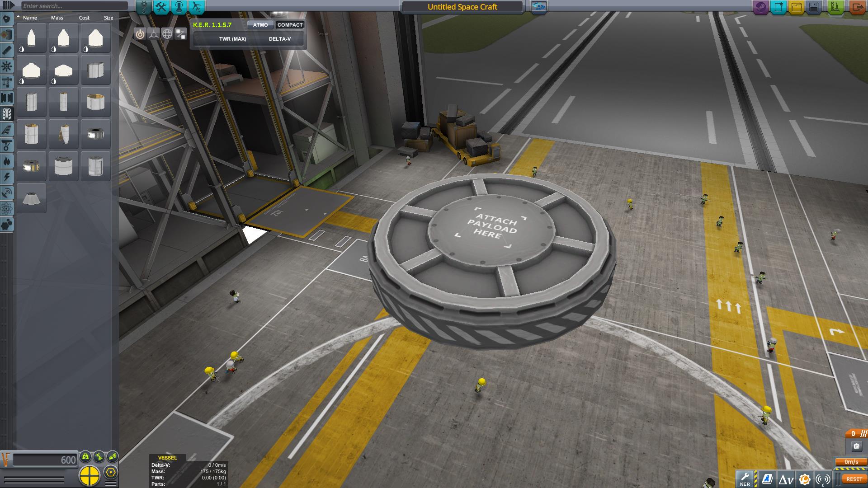Toggle the yellow symmetry mode button

pos(90,475)
